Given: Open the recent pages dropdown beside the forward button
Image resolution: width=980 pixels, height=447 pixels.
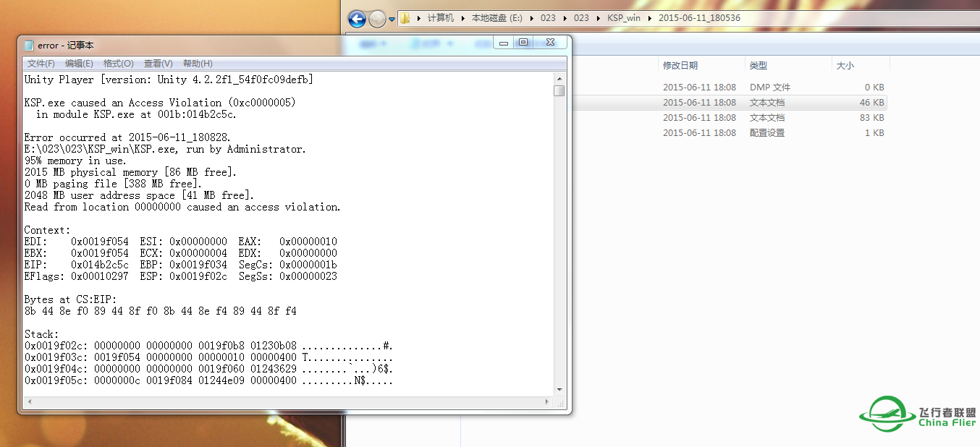Looking at the screenshot, I should (392, 20).
